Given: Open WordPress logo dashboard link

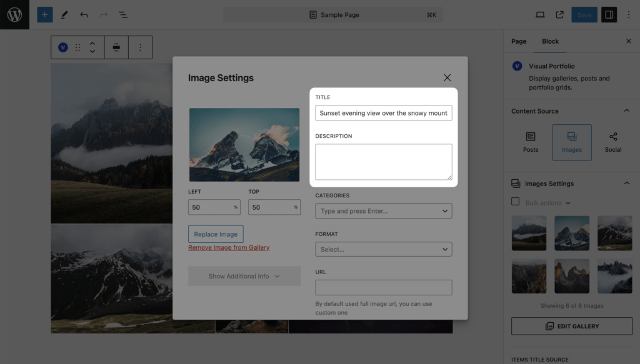Looking at the screenshot, I should 15,15.
